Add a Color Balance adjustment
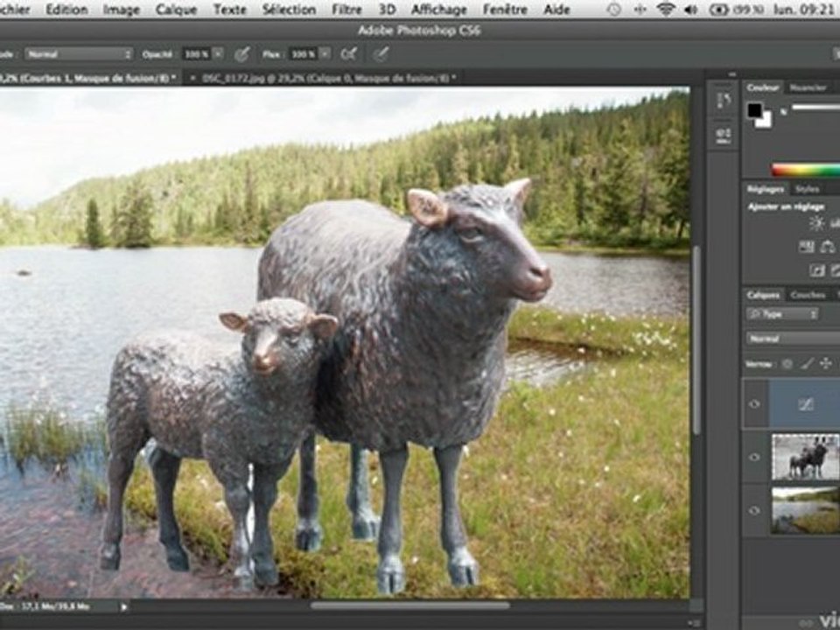Screen dimensions: 840x630 point(828,247)
